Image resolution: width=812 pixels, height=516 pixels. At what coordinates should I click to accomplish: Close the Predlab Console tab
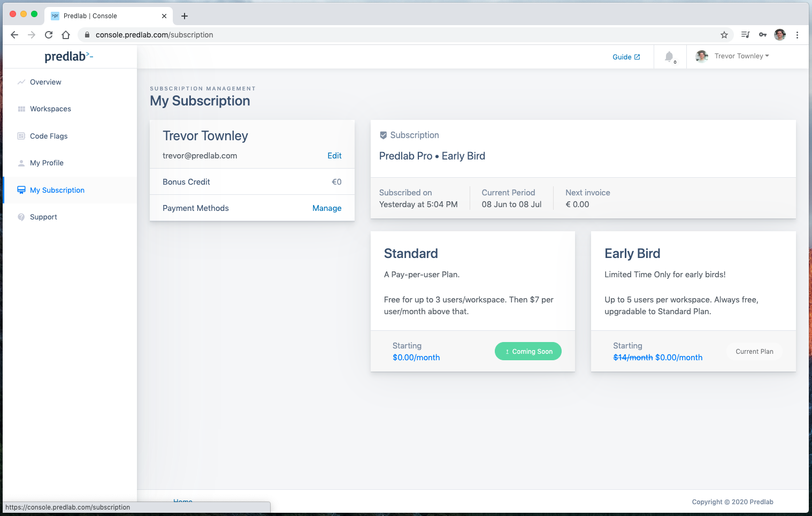coord(164,16)
